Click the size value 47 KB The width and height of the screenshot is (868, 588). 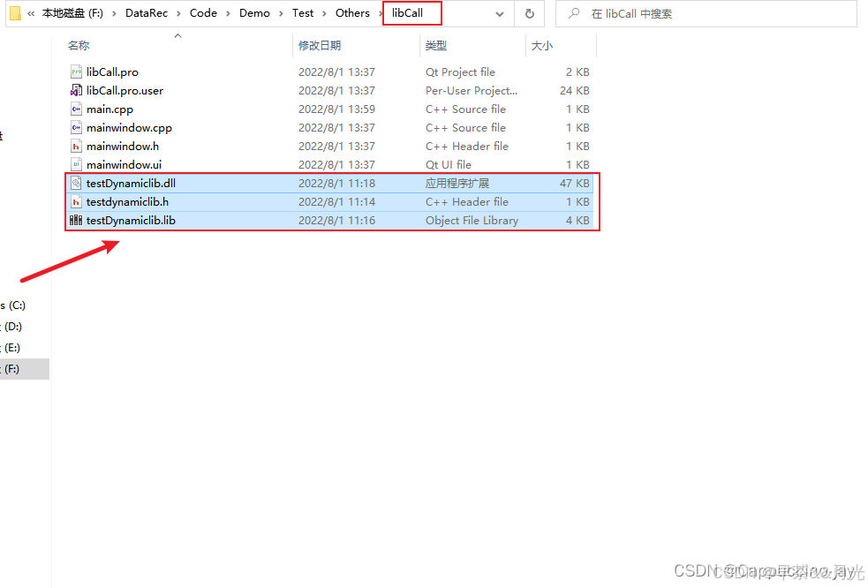click(x=575, y=184)
